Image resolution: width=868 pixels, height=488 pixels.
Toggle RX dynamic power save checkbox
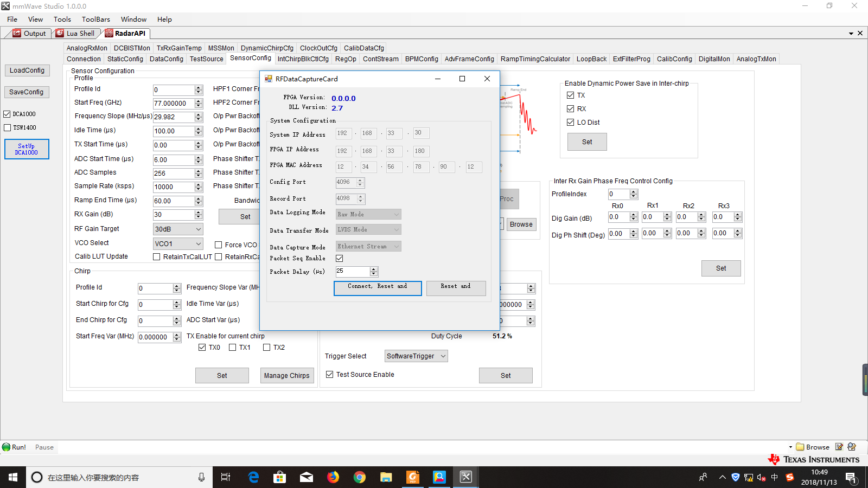pos(570,109)
